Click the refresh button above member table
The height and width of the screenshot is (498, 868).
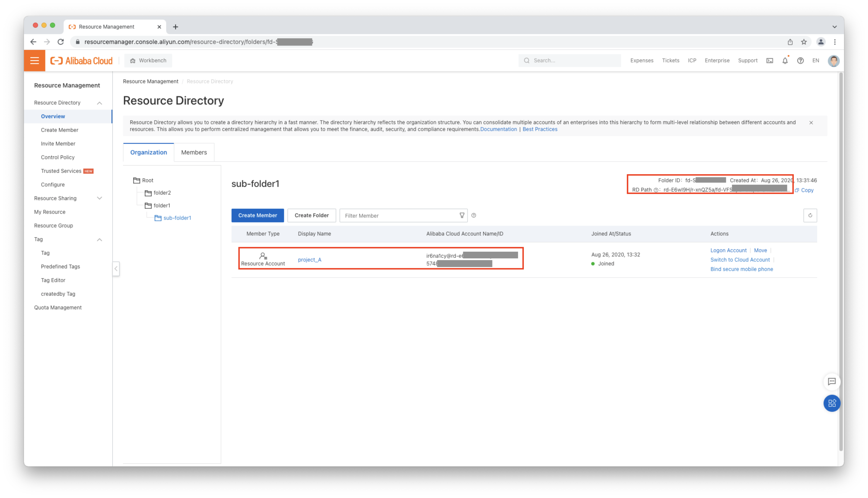click(x=810, y=216)
